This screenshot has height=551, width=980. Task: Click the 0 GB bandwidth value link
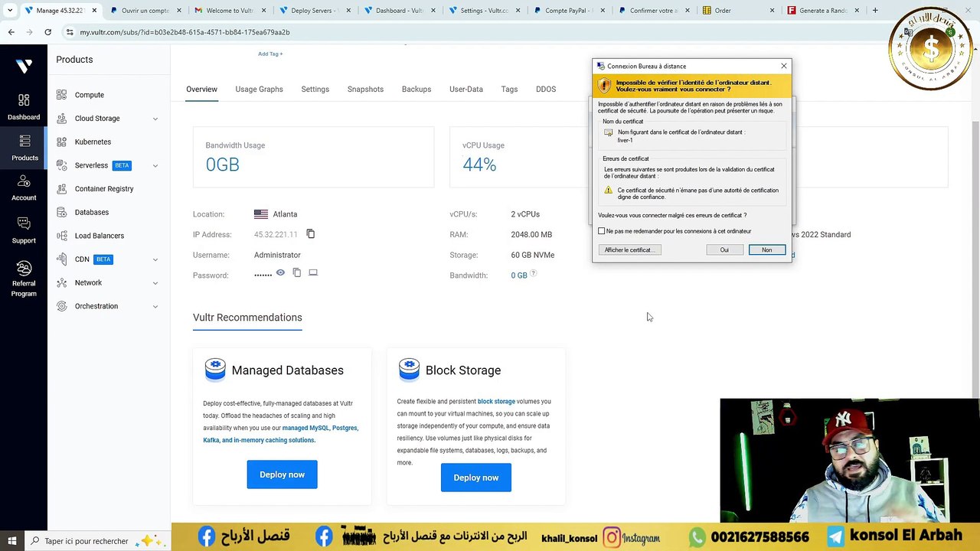tap(519, 275)
